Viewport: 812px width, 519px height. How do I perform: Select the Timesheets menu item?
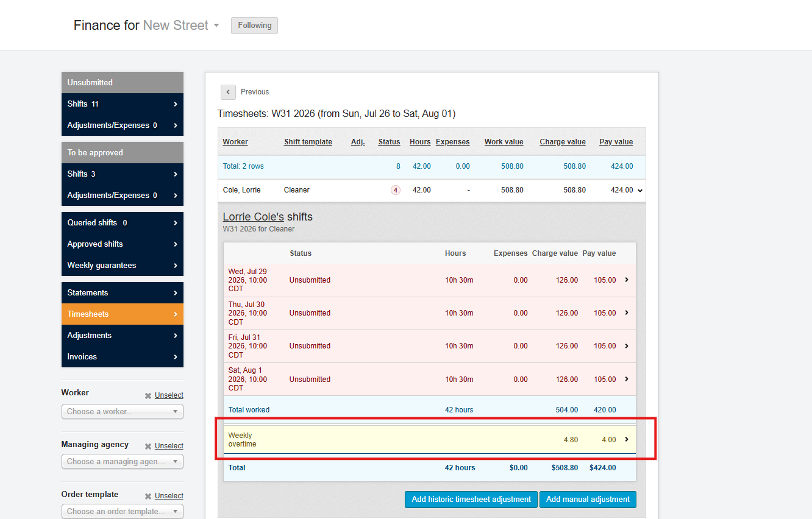[x=123, y=314]
